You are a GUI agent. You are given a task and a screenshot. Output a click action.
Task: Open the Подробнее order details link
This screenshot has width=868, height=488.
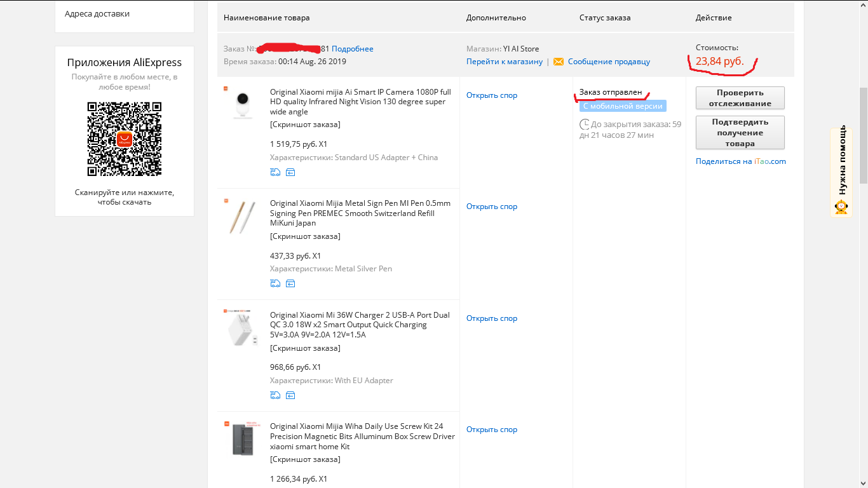pos(353,49)
